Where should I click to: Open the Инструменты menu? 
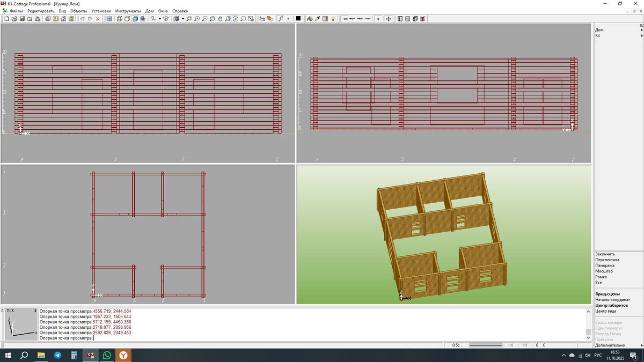128,11
